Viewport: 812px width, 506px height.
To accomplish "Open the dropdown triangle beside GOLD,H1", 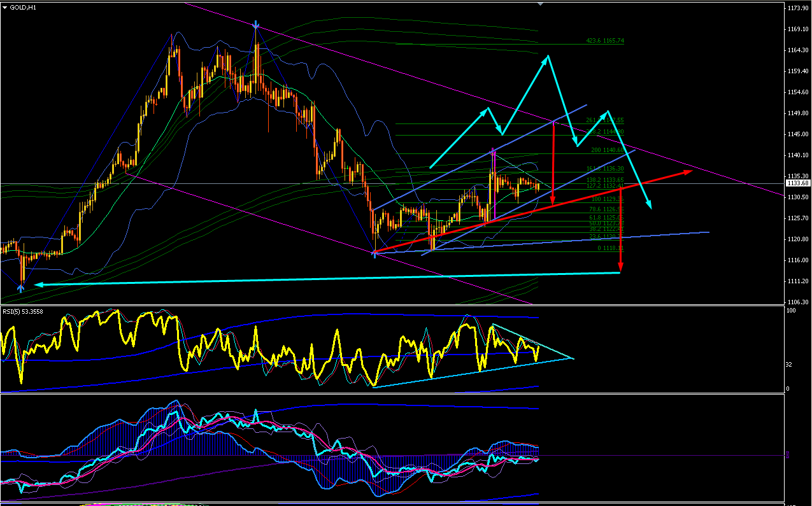I will (5, 7).
